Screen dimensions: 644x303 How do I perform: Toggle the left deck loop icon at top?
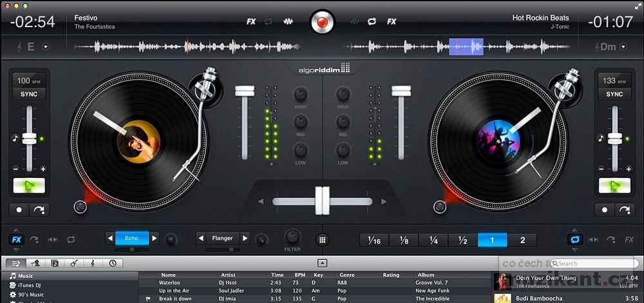pos(269,21)
